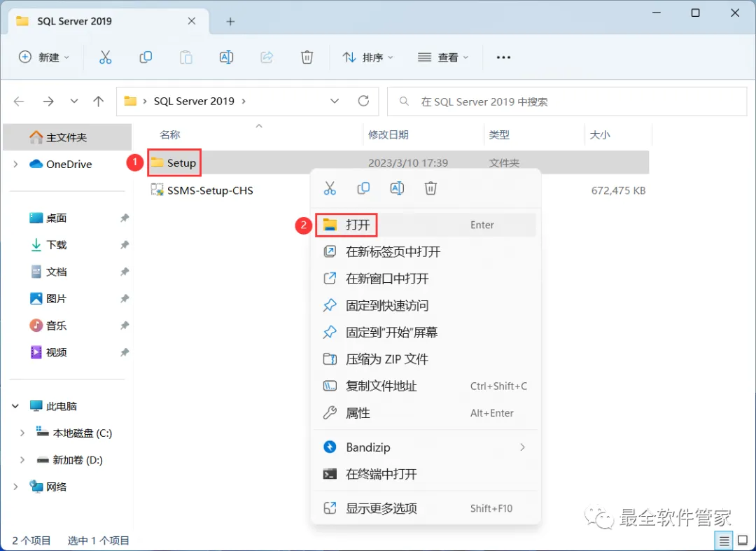Screen dimensions: 756x551
Task: Choose 固定到快速访问
Action: point(426,306)
